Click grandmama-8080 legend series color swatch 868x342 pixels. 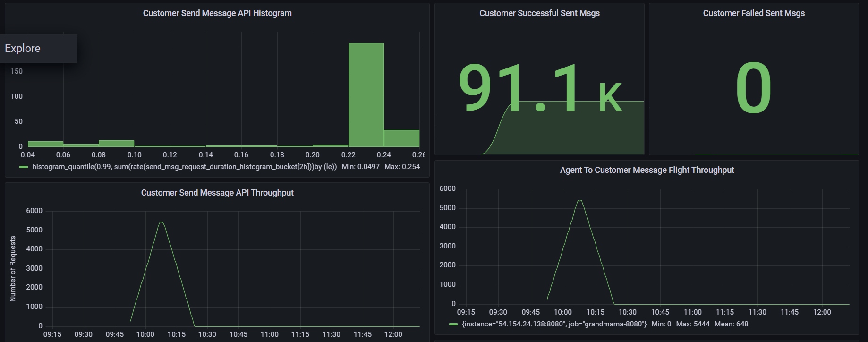click(453, 324)
